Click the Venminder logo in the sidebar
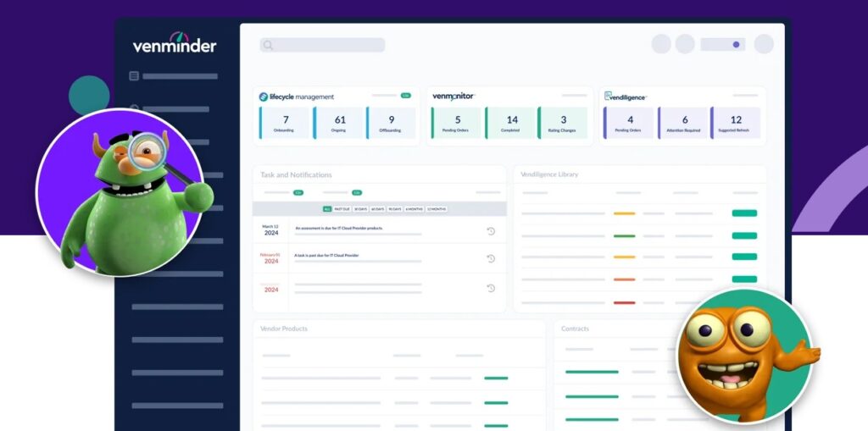The height and width of the screenshot is (431, 868). [175, 42]
